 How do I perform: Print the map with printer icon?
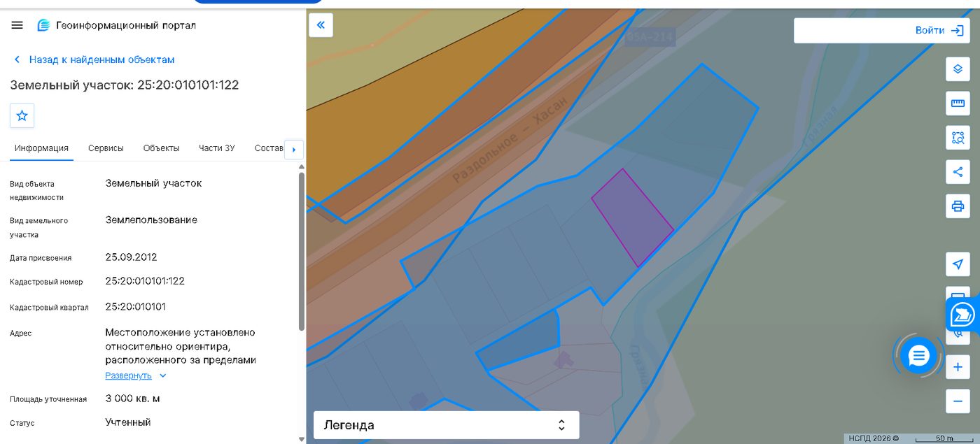click(x=958, y=206)
